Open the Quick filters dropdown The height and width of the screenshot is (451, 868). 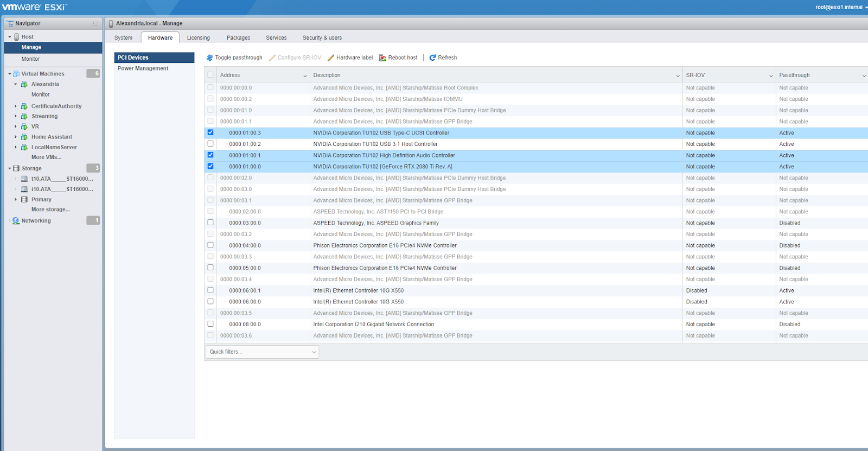262,352
